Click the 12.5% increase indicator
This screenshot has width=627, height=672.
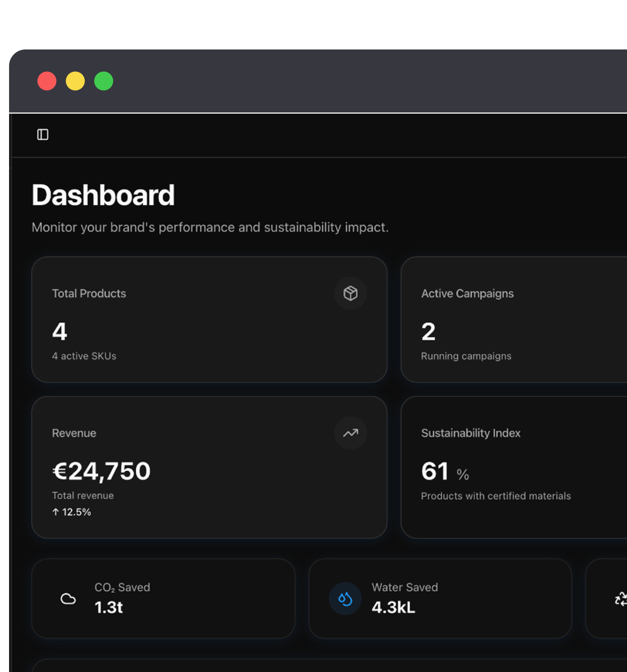pyautogui.click(x=72, y=512)
